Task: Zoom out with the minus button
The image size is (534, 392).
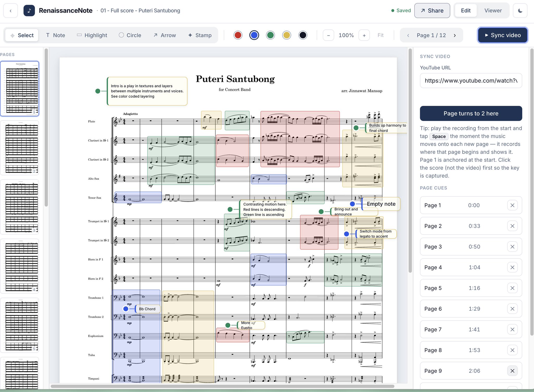Action: 328,35
